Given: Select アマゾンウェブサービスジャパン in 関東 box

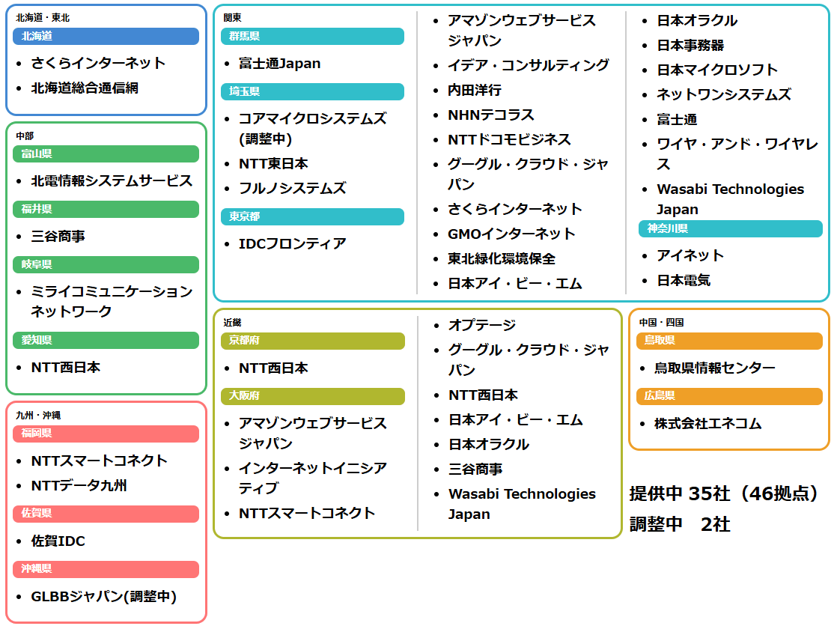Looking at the screenshot, I should tap(522, 31).
